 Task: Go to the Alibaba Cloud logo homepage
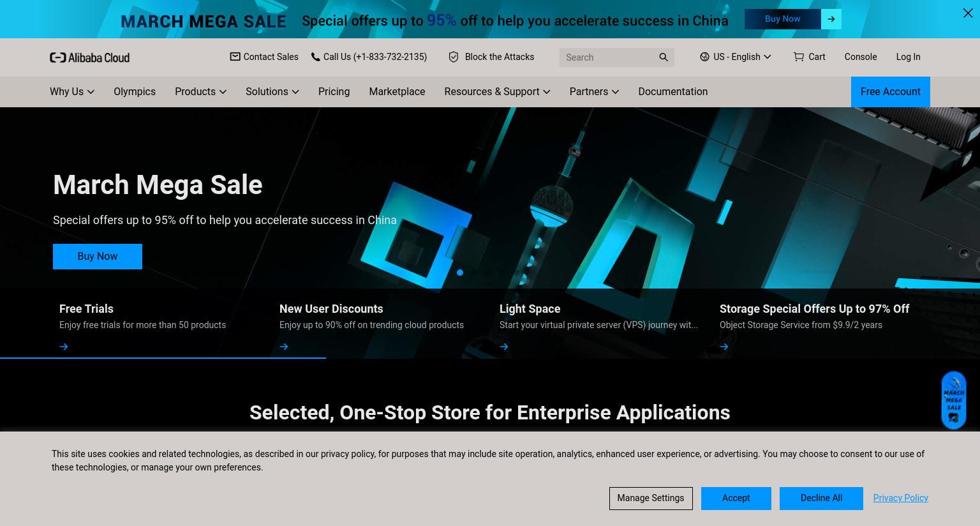[89, 57]
